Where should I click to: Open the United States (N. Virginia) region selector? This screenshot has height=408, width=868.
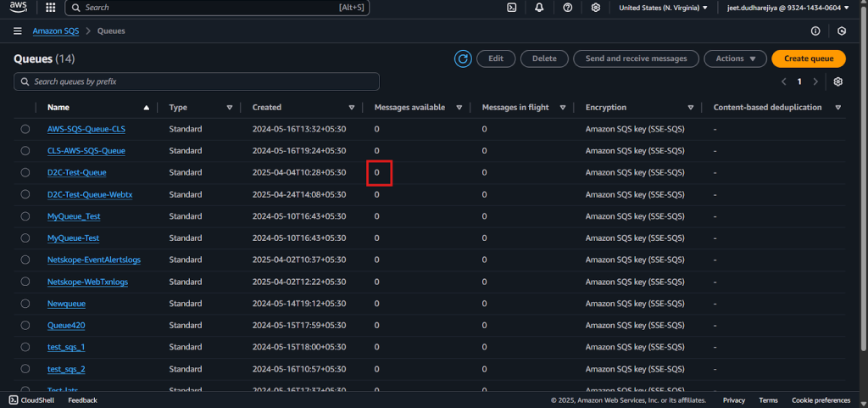tap(663, 8)
